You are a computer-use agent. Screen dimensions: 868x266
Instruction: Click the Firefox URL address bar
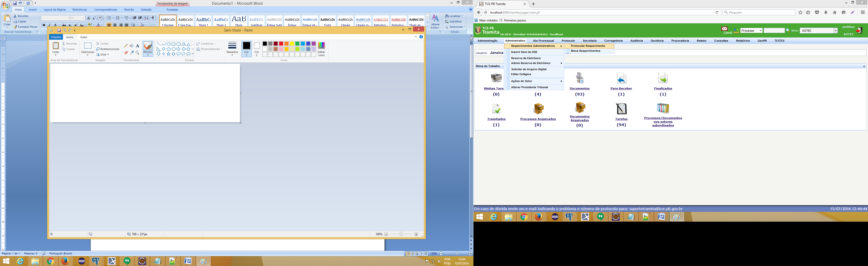[600, 13]
